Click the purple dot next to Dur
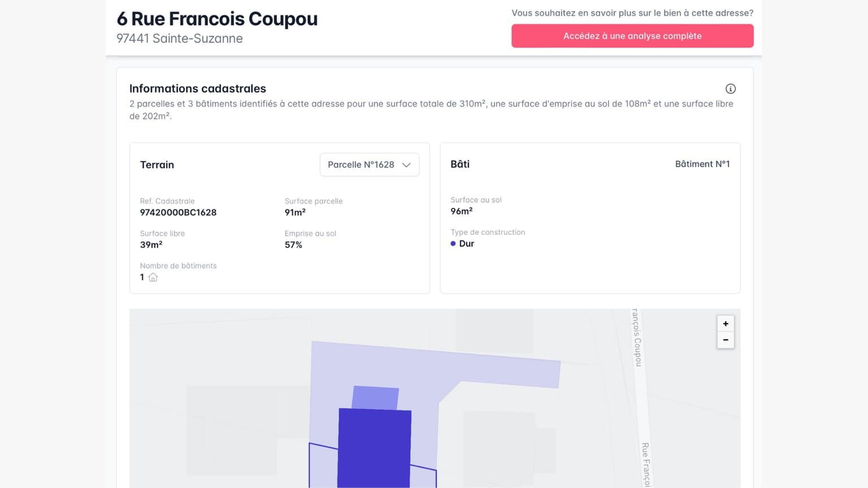This screenshot has height=488, width=868. click(453, 243)
